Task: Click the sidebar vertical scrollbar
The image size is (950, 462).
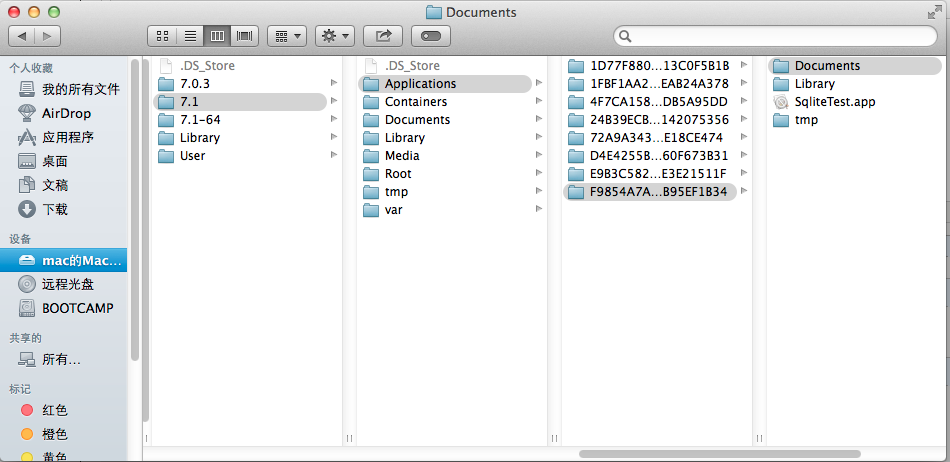Action: point(135,210)
